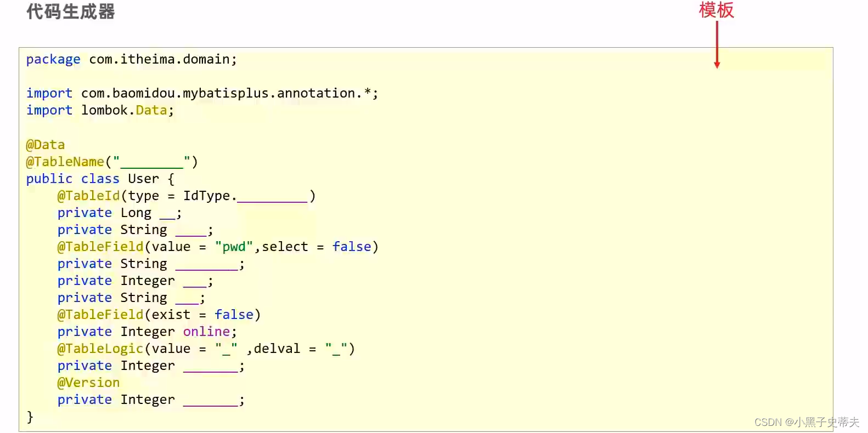868x433 pixels.
Task: Click the @TableField value = "pwd" line
Action: [218, 247]
